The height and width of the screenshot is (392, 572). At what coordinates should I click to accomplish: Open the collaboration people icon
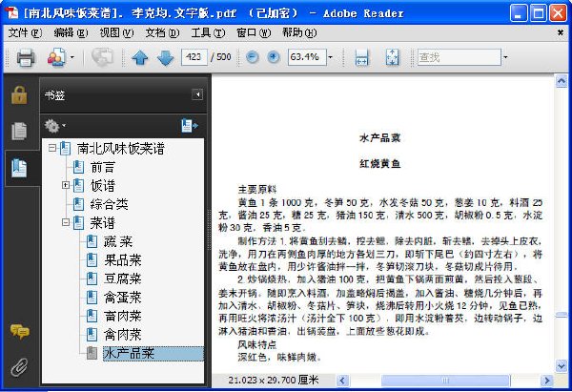click(56, 57)
